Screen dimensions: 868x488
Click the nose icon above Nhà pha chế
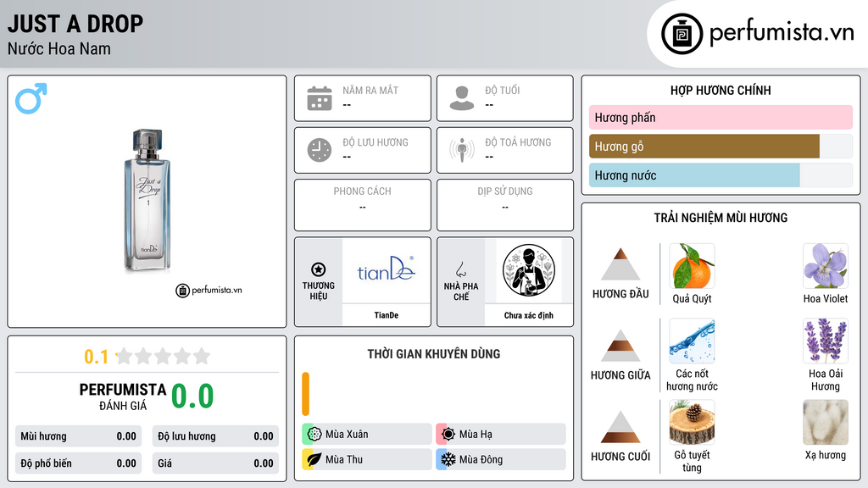[460, 269]
